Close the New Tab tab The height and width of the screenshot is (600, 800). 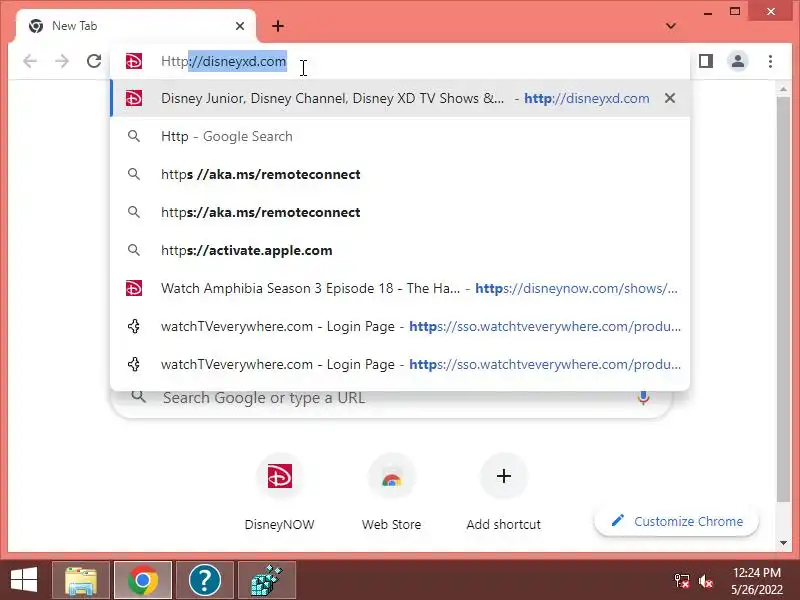[240, 26]
